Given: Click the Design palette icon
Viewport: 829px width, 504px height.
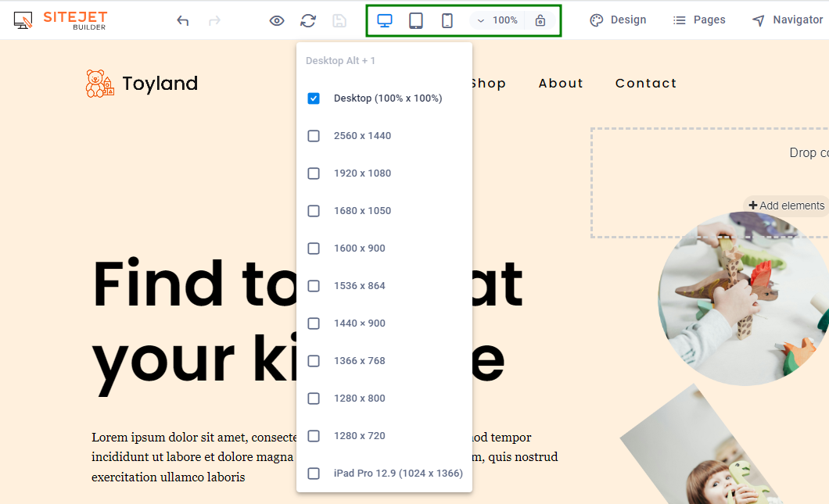Looking at the screenshot, I should 597,20.
